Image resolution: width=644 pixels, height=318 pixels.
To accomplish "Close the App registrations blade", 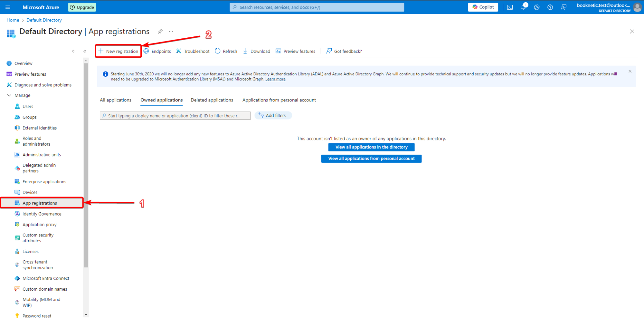I will click(632, 32).
